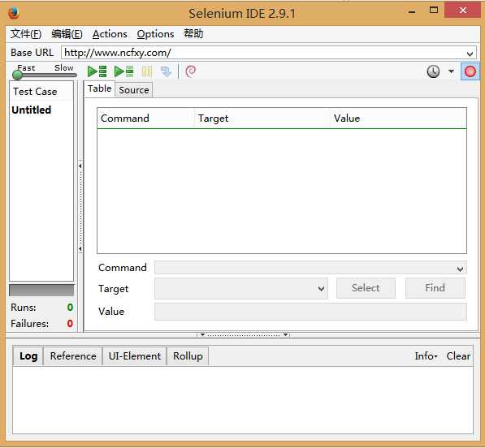Open the Command combo box dropdown
Screen dimensions: 485x448
[460, 269]
